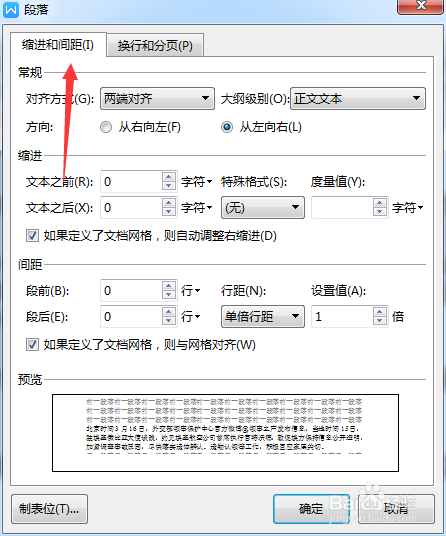Click the 文本之前 indent input field

[x=131, y=182]
